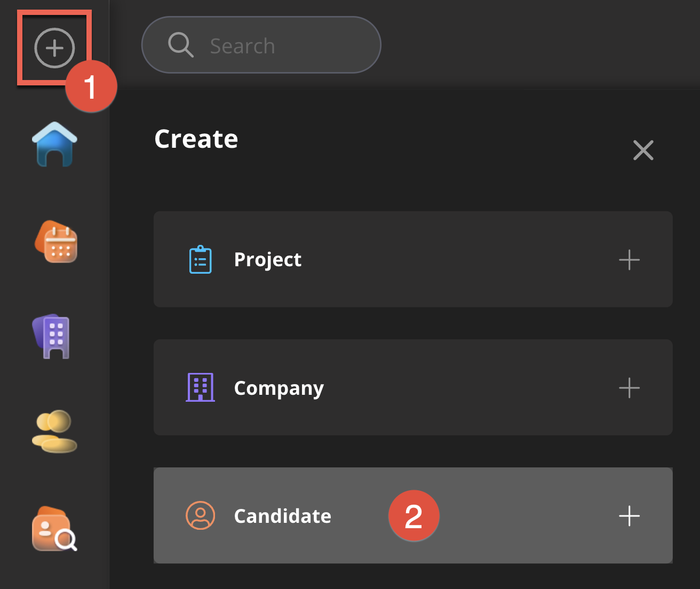This screenshot has width=700, height=589.
Task: Click the plus beside Company
Action: click(x=629, y=388)
